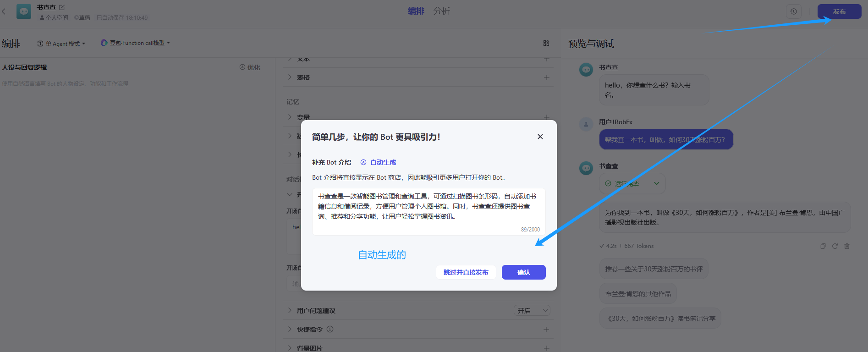Open the version history clock icon
The height and width of the screenshot is (352, 868).
(793, 11)
